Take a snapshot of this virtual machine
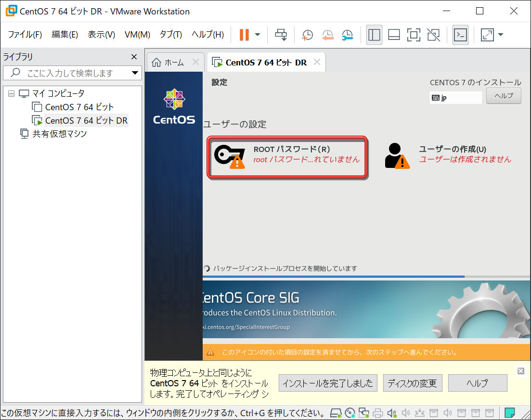Image resolution: width=531 pixels, height=420 pixels. (307, 35)
